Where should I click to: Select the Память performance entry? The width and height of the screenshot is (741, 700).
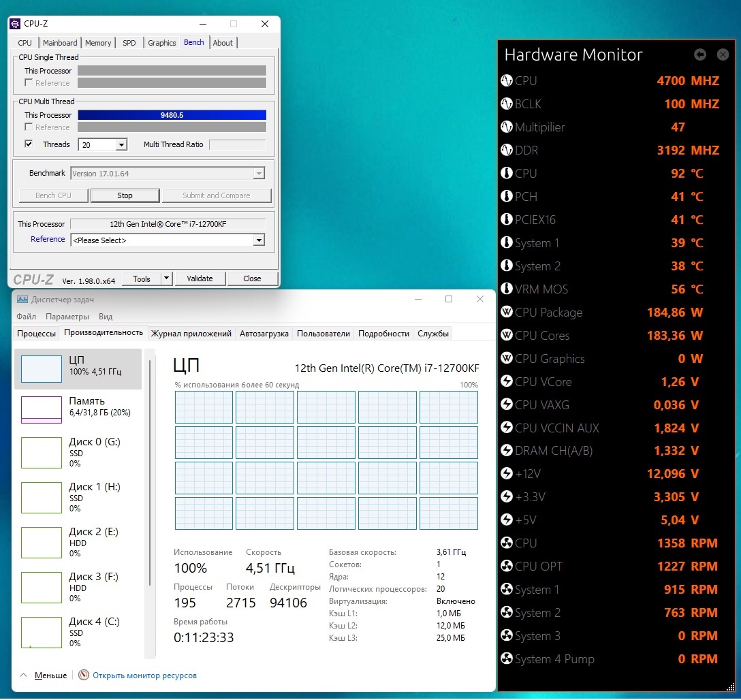(78, 409)
